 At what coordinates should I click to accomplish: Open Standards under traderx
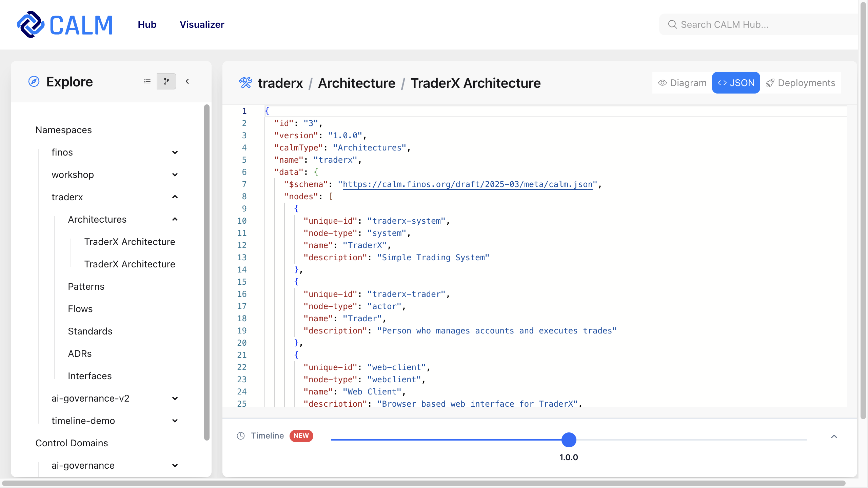[x=90, y=331]
